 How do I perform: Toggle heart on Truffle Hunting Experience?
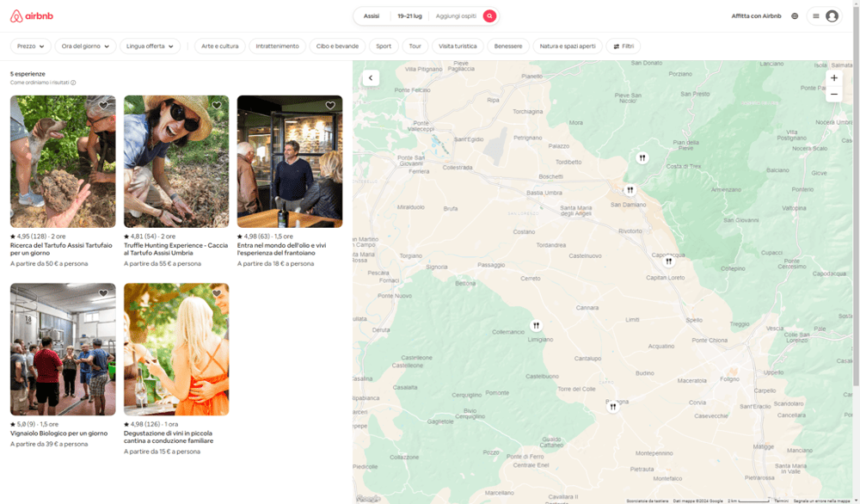coord(217,106)
